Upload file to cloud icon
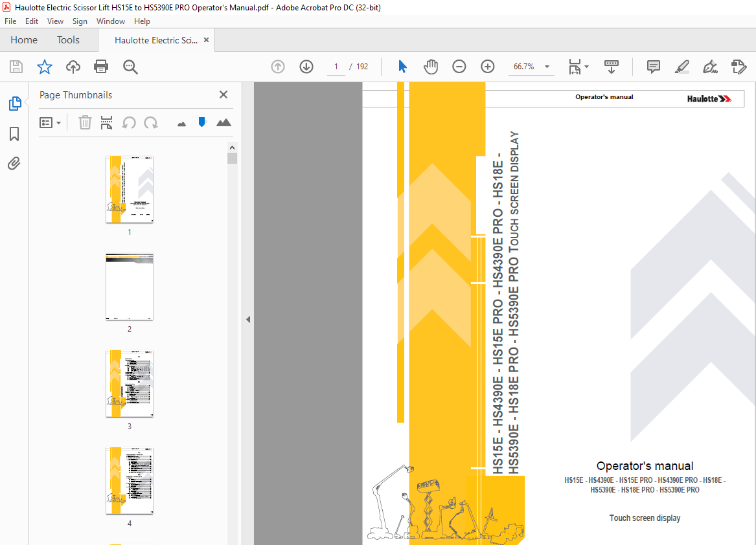Image resolution: width=756 pixels, height=545 pixels. 73,67
